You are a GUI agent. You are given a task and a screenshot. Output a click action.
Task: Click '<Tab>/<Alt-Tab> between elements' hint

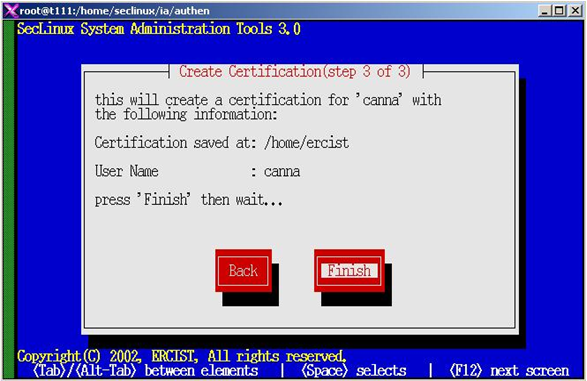pos(145,371)
